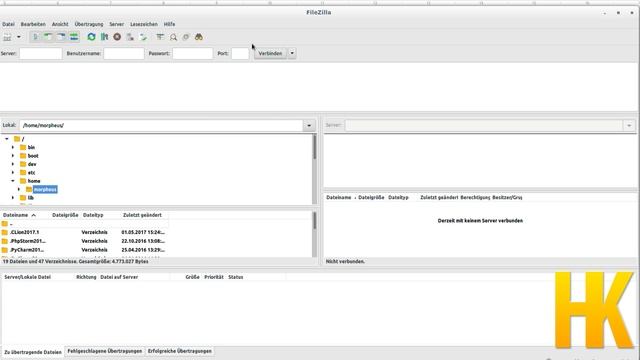Toggle the message log display
The width and height of the screenshot is (640, 360).
[36, 37]
